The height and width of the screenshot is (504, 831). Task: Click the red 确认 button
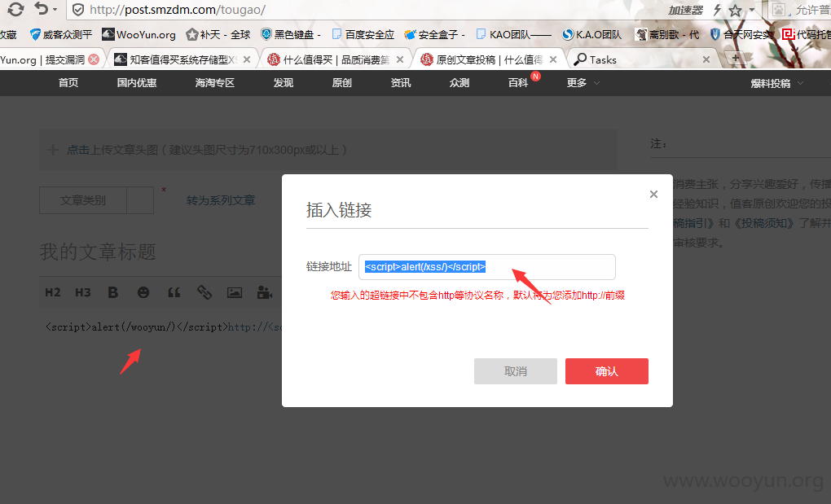pos(607,371)
